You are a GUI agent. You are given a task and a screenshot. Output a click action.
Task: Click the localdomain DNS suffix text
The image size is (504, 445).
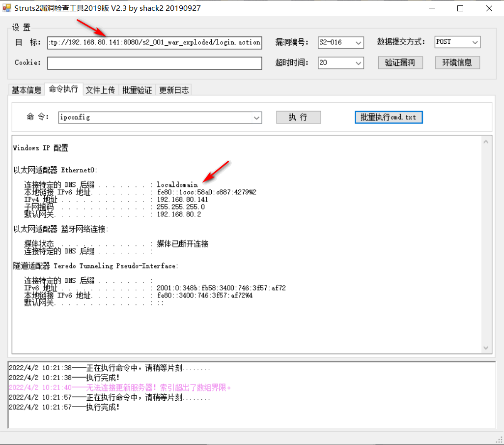click(x=177, y=185)
